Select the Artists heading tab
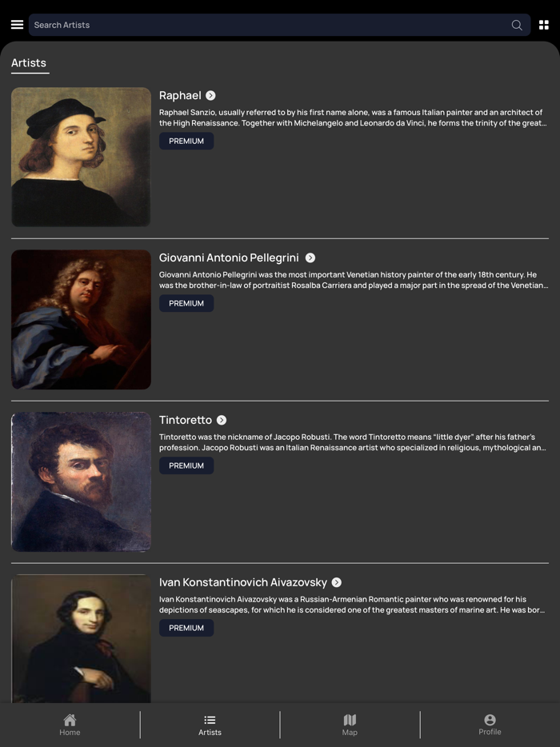560x747 pixels. pyautogui.click(x=29, y=63)
